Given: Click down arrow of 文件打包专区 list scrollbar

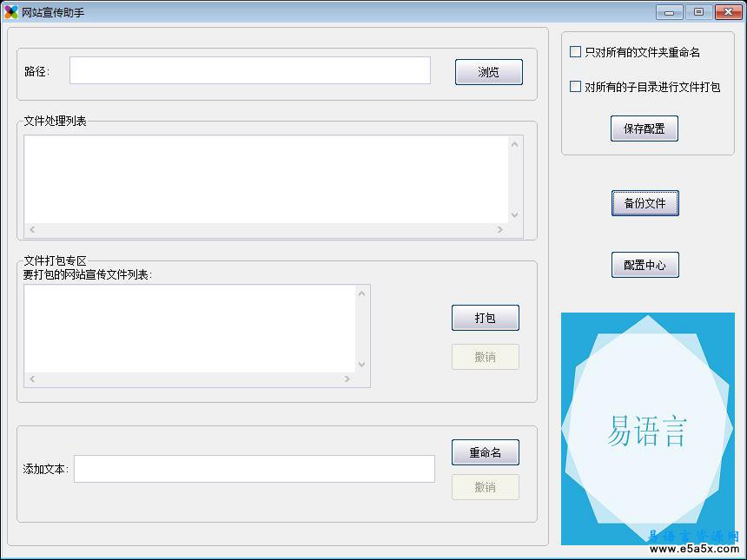Looking at the screenshot, I should pos(362,365).
